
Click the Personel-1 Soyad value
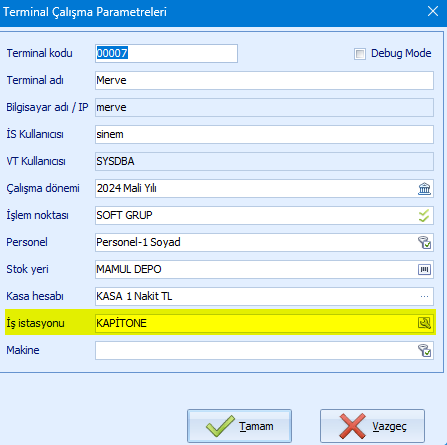click(138, 242)
